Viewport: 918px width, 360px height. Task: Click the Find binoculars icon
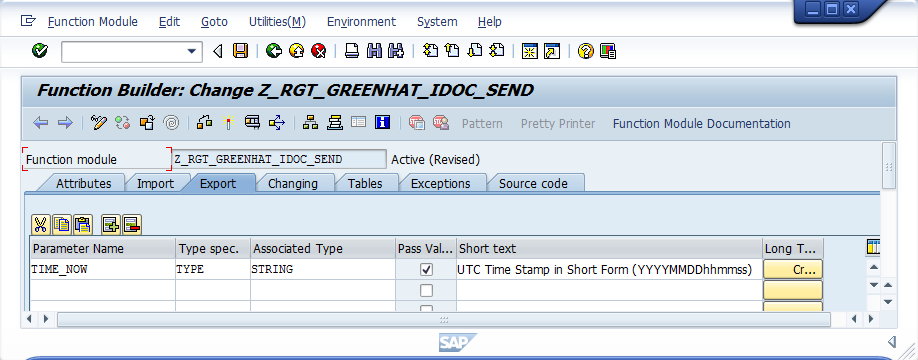[x=374, y=51]
